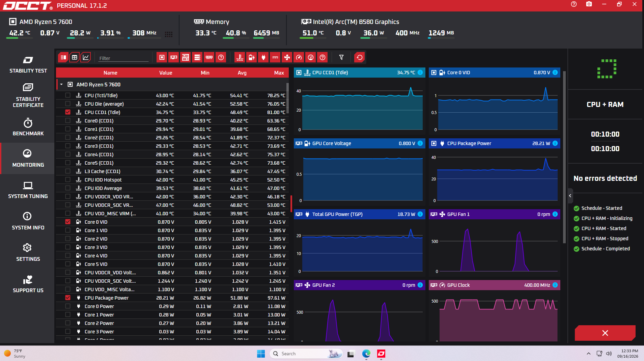Click the graphs panel vertical scrollbar

pos(564,157)
